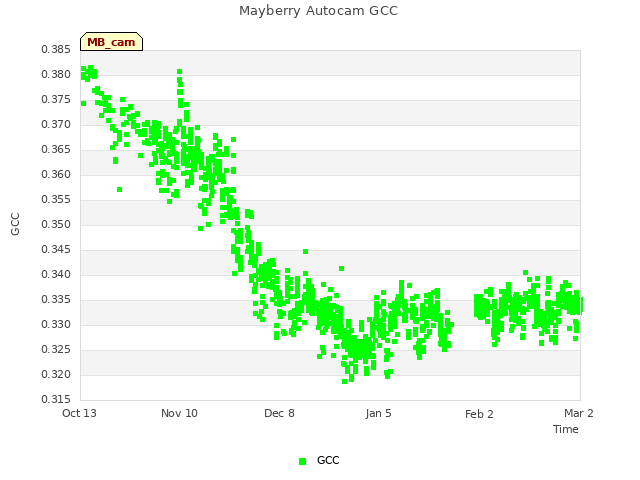Viewport: 640px width, 480px height.
Task: Click the Time axis title
Action: [566, 429]
